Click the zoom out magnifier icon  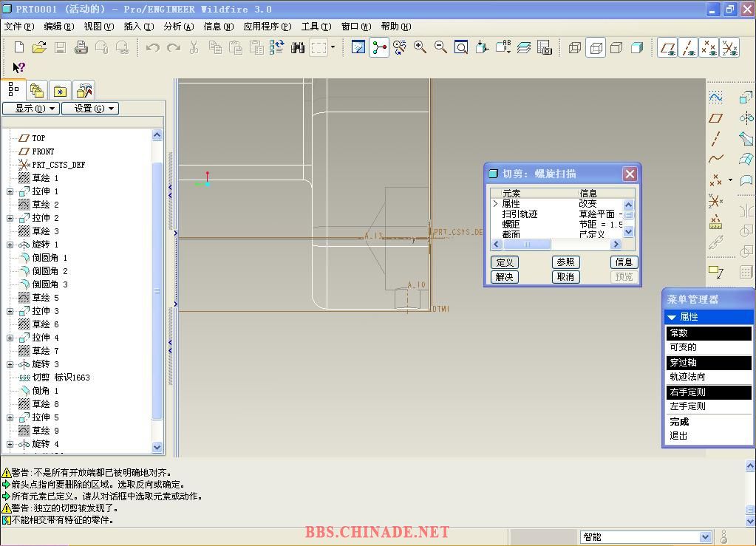(x=440, y=47)
